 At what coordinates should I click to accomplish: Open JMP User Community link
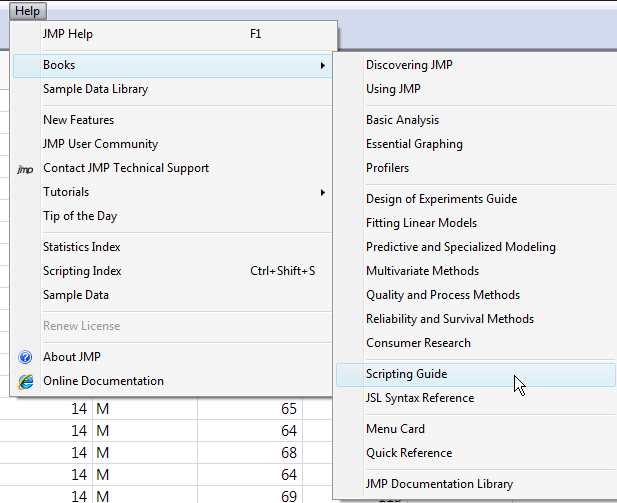100,144
